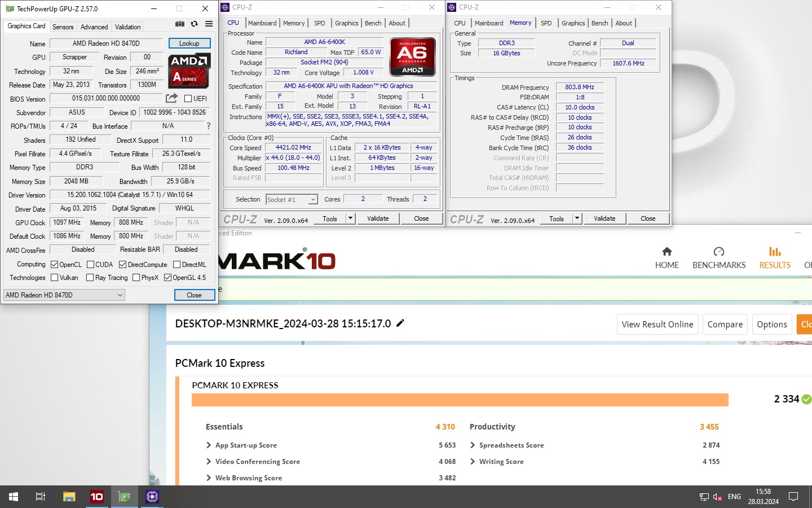The width and height of the screenshot is (812, 508).
Task: Click the GPU-Z Lookup button
Action: (x=189, y=43)
